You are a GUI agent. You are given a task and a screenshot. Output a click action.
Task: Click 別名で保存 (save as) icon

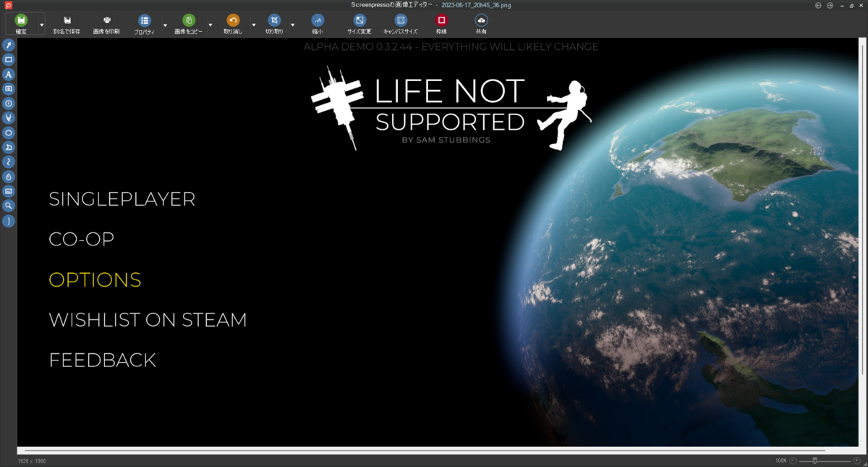point(67,20)
